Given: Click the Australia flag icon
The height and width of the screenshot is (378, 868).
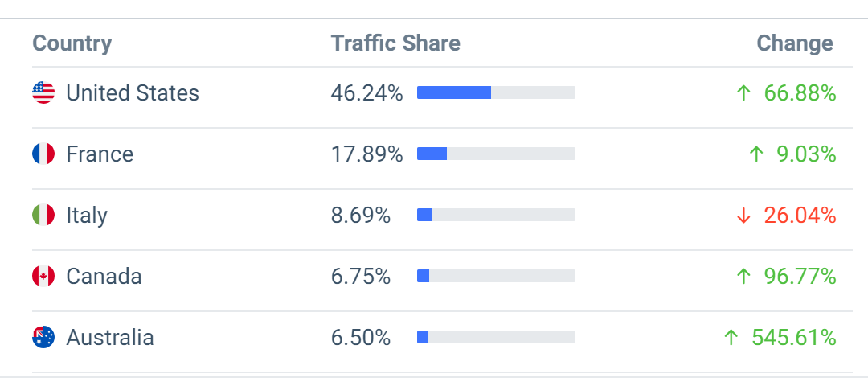Looking at the screenshot, I should [x=43, y=337].
